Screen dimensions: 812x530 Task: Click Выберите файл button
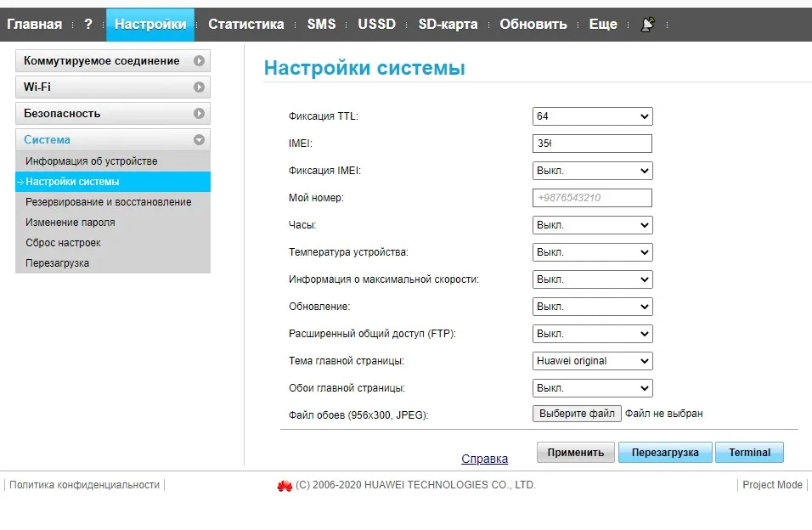pos(577,414)
